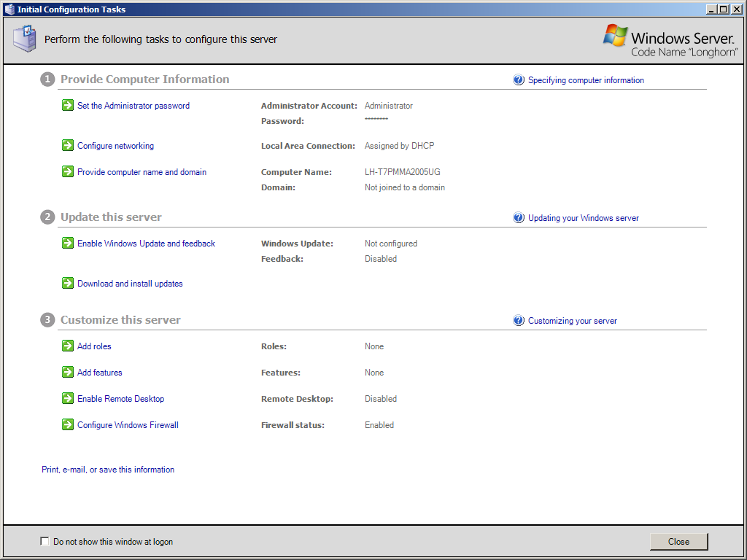This screenshot has height=560, width=747.
Task: Click help icon beside Customizing your server
Action: point(519,321)
